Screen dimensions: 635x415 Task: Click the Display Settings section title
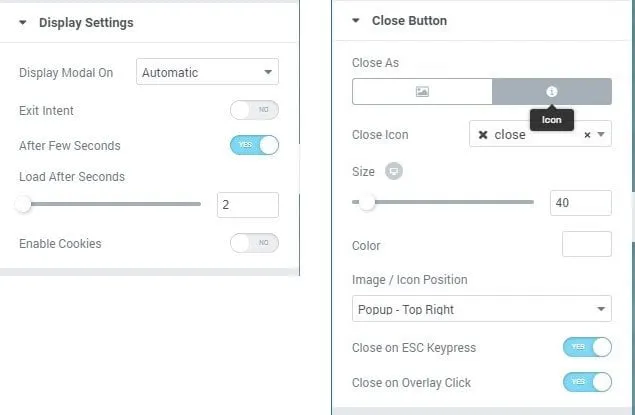click(86, 22)
